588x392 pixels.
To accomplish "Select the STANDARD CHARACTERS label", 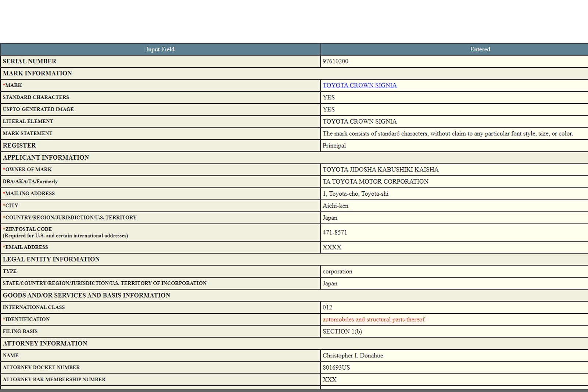I will pyautogui.click(x=36, y=97).
